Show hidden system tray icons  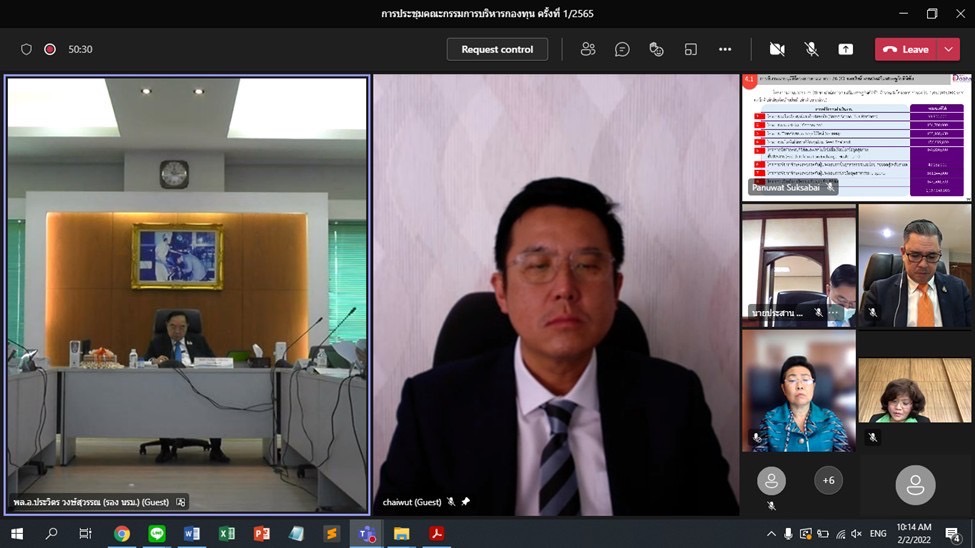coord(771,534)
